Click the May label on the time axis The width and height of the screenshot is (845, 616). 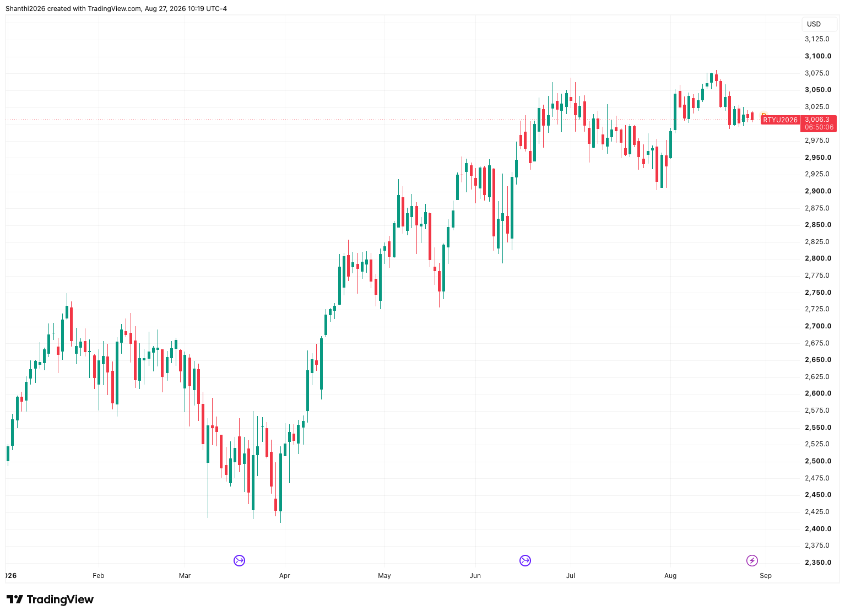point(384,576)
